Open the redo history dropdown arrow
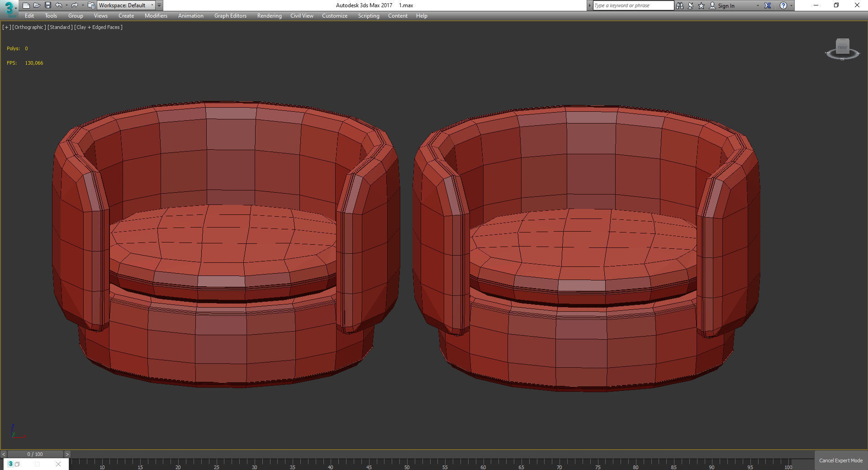Screen dimensions: 868x470 coord(82,5)
